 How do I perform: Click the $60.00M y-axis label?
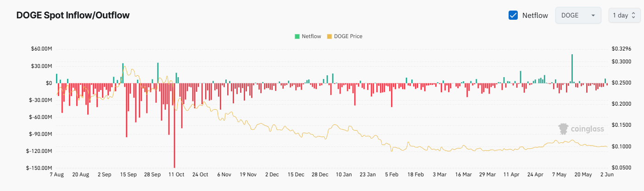42,49
